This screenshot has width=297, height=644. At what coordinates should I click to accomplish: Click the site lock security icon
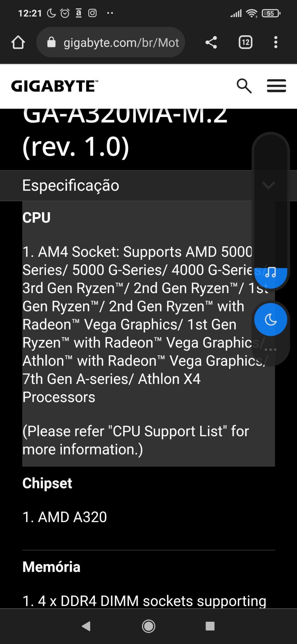(51, 42)
